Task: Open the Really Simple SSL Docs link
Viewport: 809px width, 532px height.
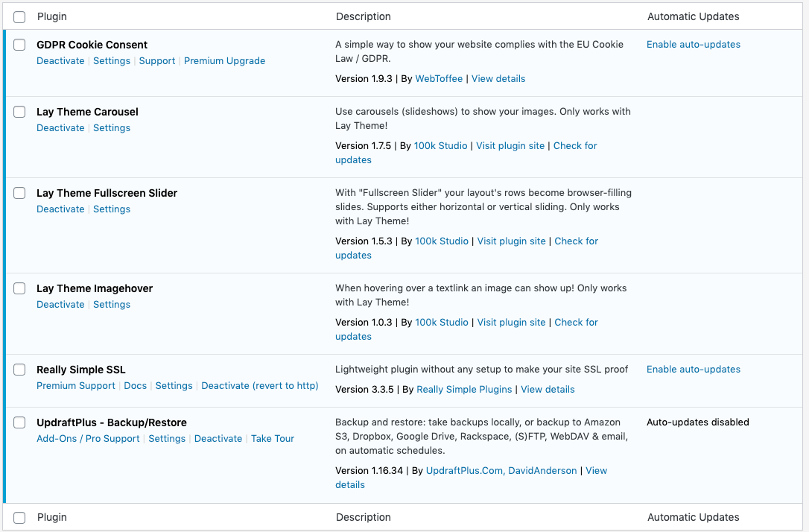Action: [x=135, y=386]
